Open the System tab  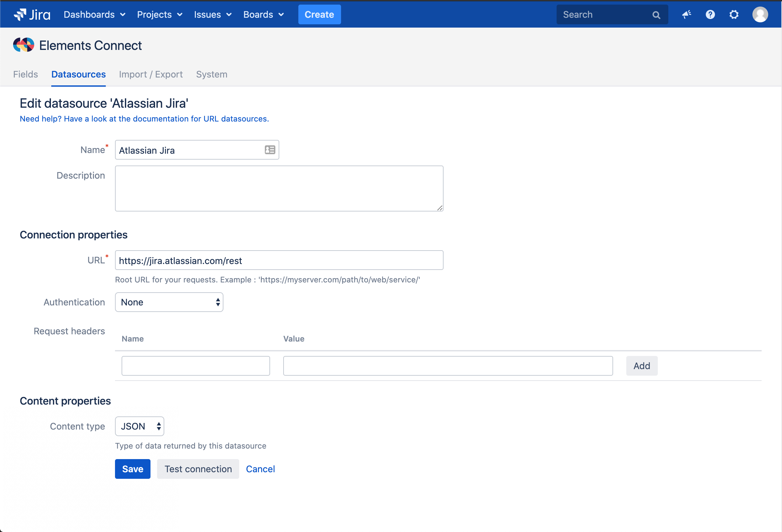211,74
